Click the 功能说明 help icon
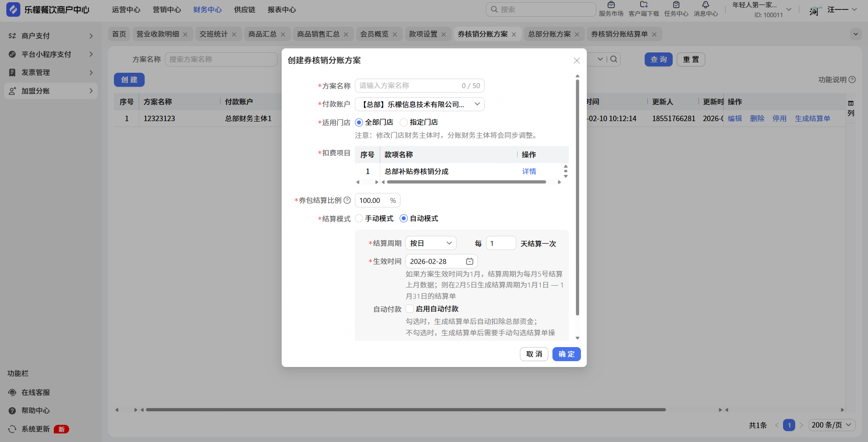Screen dimensions: 868x442 [x=852, y=80]
